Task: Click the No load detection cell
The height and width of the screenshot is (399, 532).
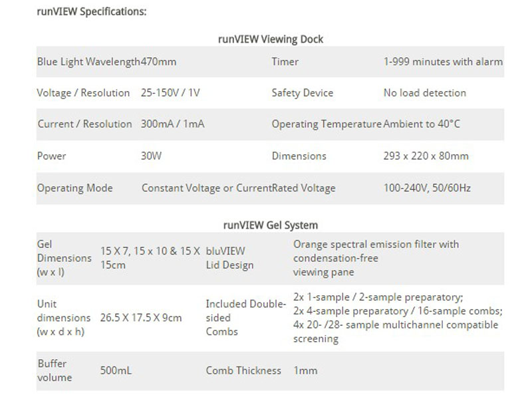Action: [x=425, y=93]
